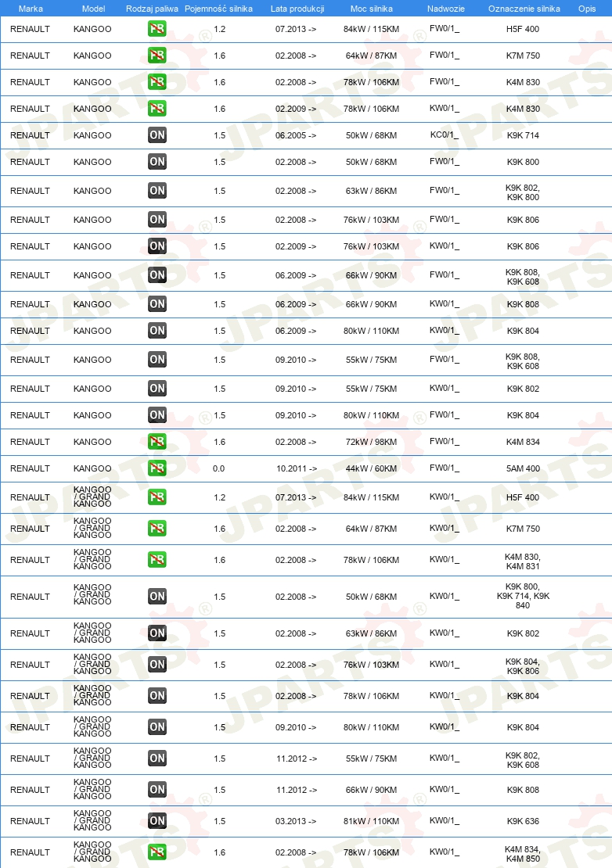The width and height of the screenshot is (612, 868).
Task: Click diesel ON icon in KANGOO 09.2010 55kW KW0/1_ row
Action: click(157, 389)
